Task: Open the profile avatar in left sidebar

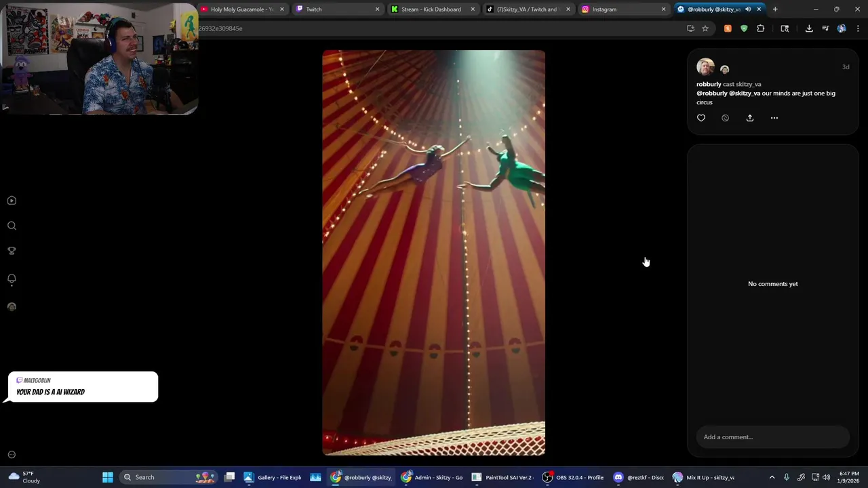Action: 12,306
